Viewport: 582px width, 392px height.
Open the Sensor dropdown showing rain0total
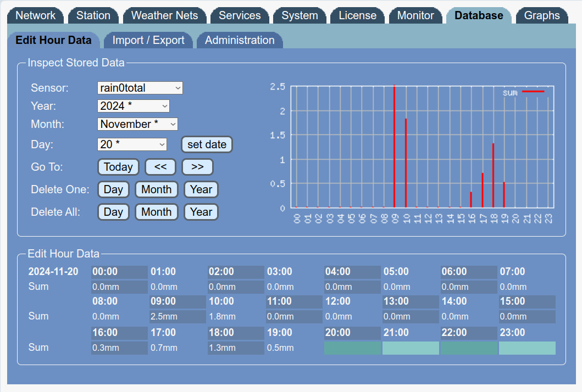pos(140,88)
